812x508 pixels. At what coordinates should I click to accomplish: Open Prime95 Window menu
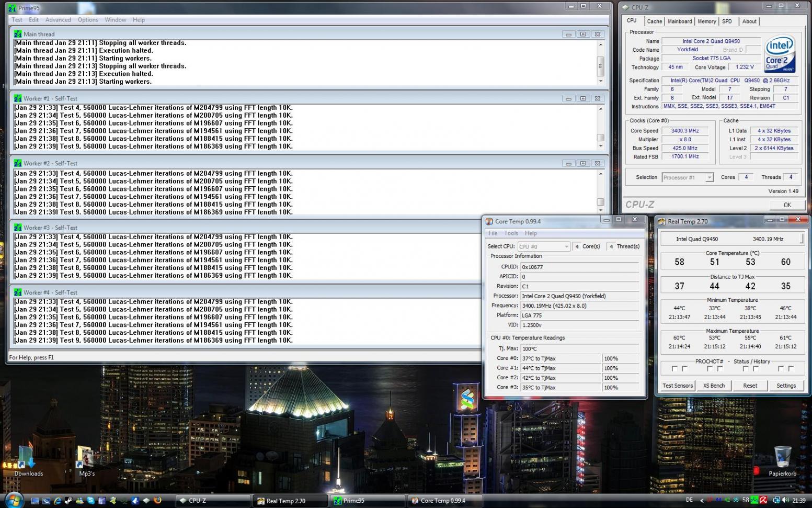pyautogui.click(x=115, y=20)
